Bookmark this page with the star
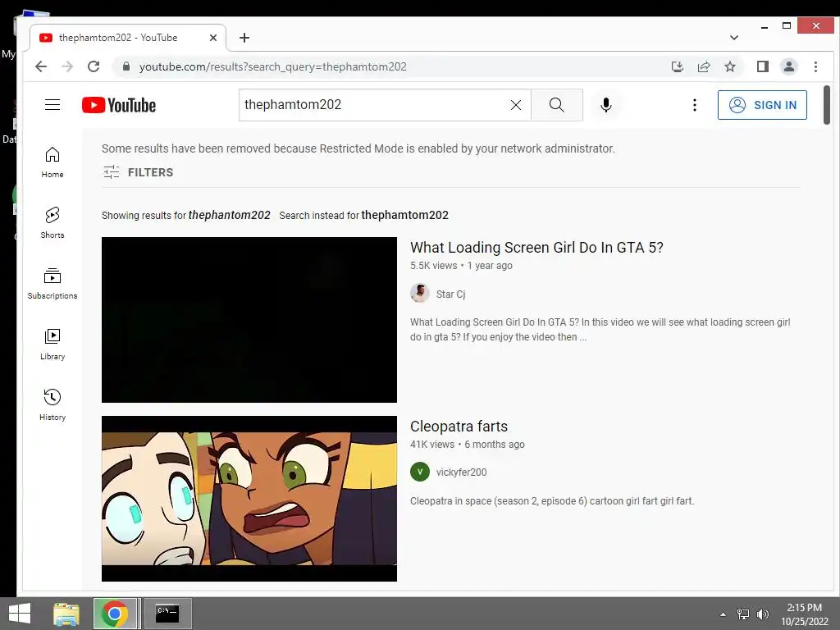This screenshot has width=840, height=630. [729, 66]
